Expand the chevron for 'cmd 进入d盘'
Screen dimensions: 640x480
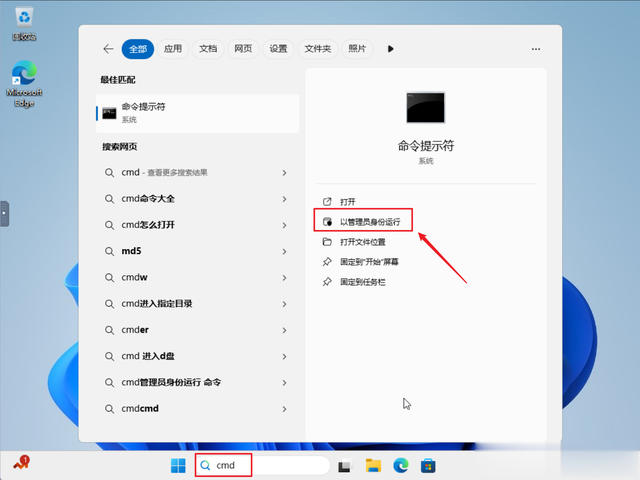point(284,357)
